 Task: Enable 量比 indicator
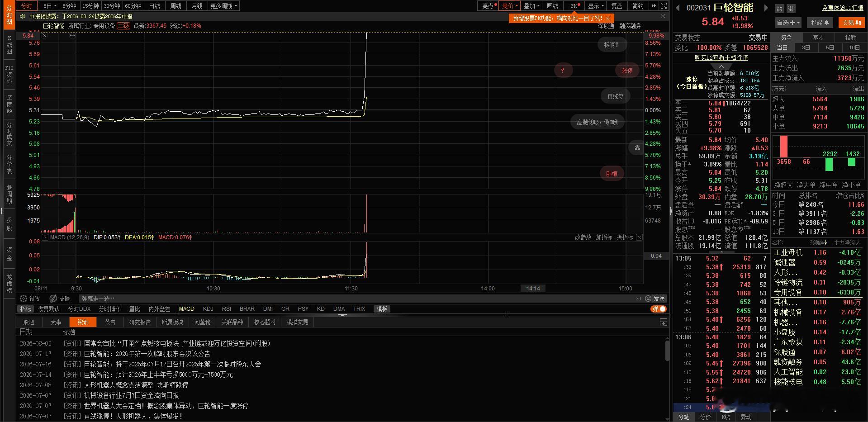pyautogui.click(x=134, y=309)
